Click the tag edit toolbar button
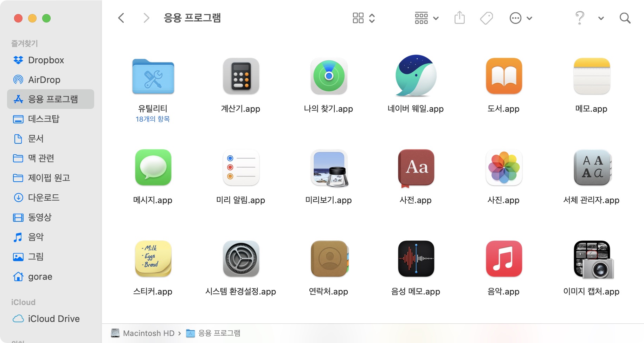 pos(487,18)
